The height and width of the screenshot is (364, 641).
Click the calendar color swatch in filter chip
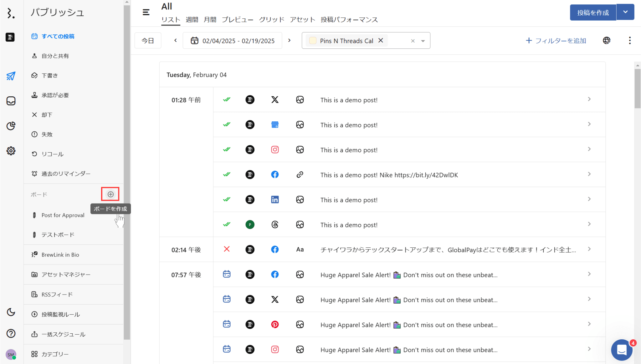tap(313, 41)
